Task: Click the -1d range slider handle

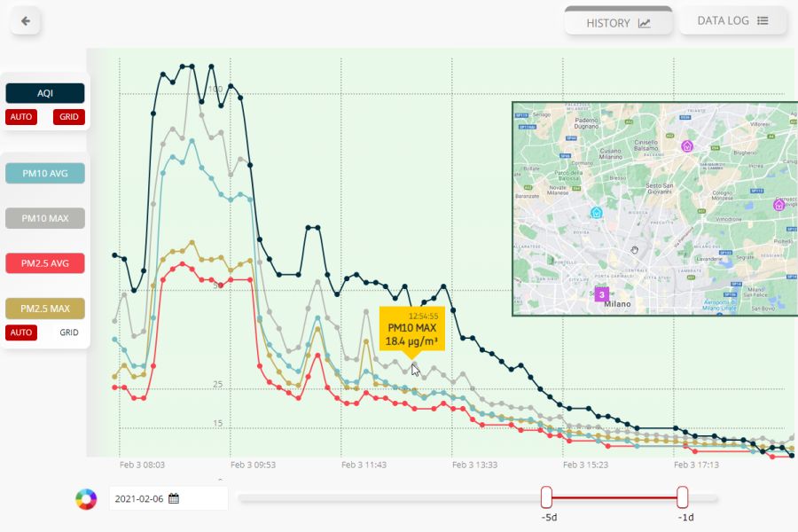Action: tap(683, 497)
